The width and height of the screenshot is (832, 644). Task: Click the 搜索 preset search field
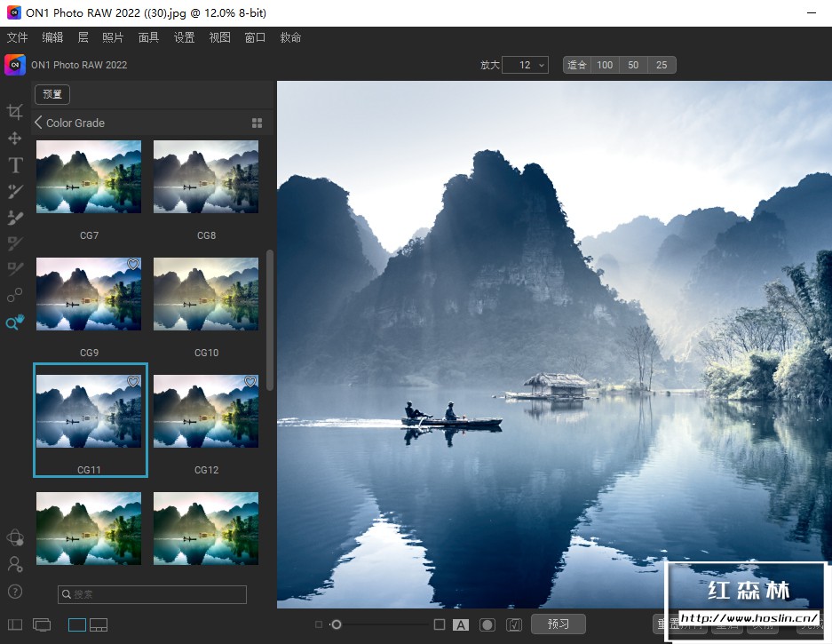(153, 594)
